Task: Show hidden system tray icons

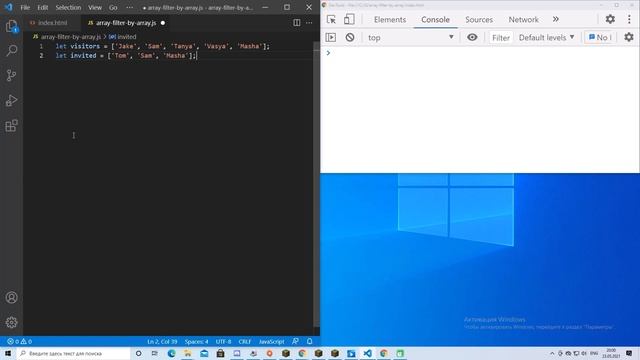Action: 552,353
